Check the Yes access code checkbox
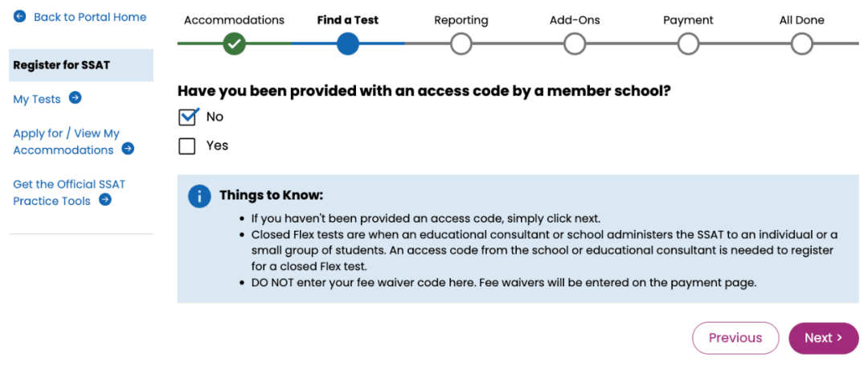 click(x=187, y=146)
